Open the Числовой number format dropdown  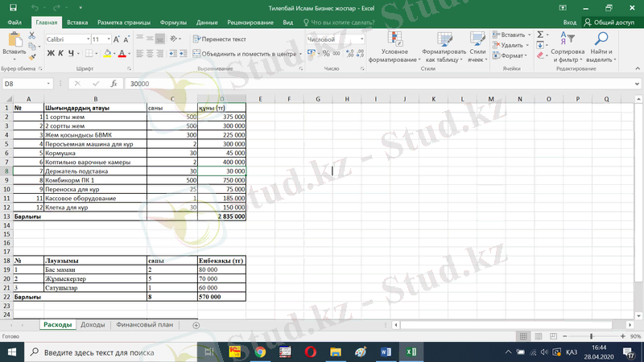point(361,39)
